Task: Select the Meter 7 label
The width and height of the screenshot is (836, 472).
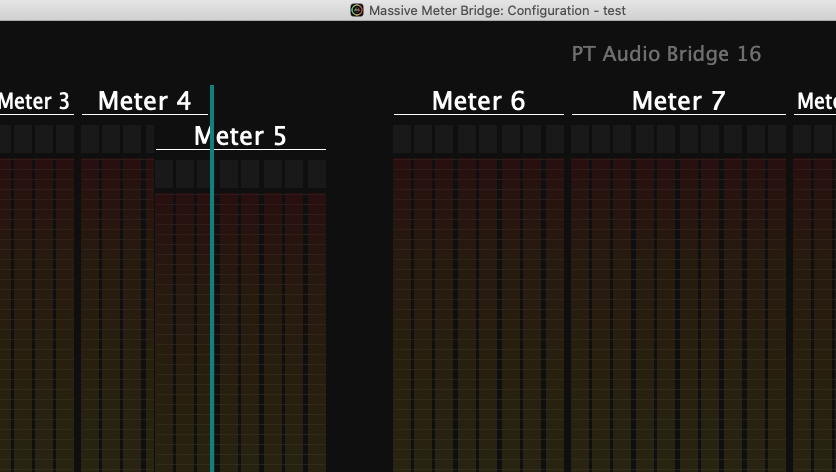Action: click(x=678, y=101)
